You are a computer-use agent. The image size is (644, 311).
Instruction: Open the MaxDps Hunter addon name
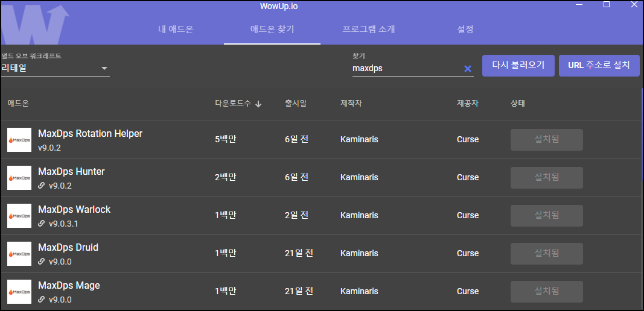click(x=71, y=172)
